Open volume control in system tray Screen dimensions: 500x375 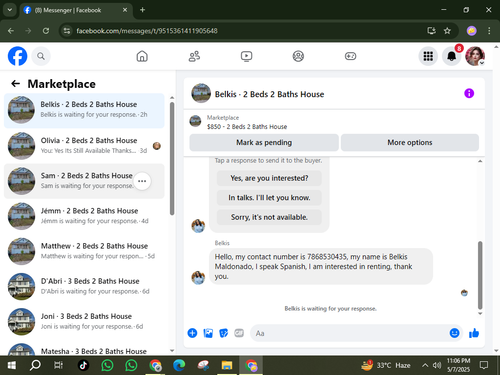(x=437, y=365)
